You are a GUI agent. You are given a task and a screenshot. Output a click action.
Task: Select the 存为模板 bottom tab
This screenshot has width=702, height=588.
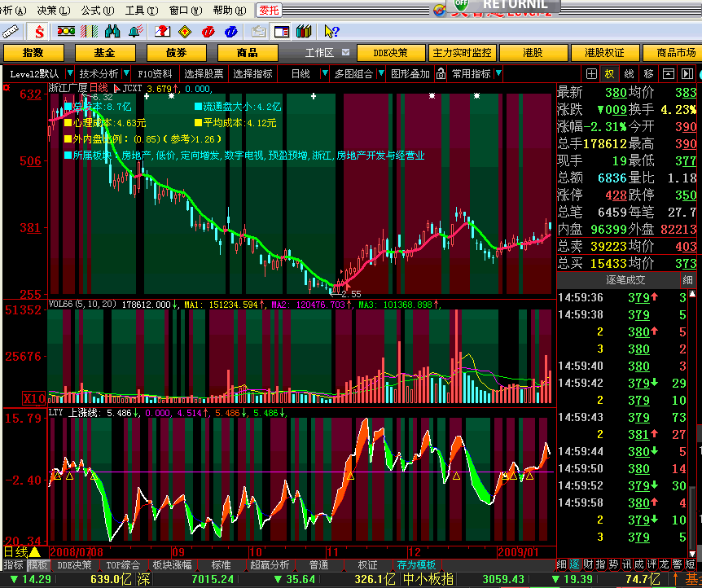pyautogui.click(x=416, y=565)
